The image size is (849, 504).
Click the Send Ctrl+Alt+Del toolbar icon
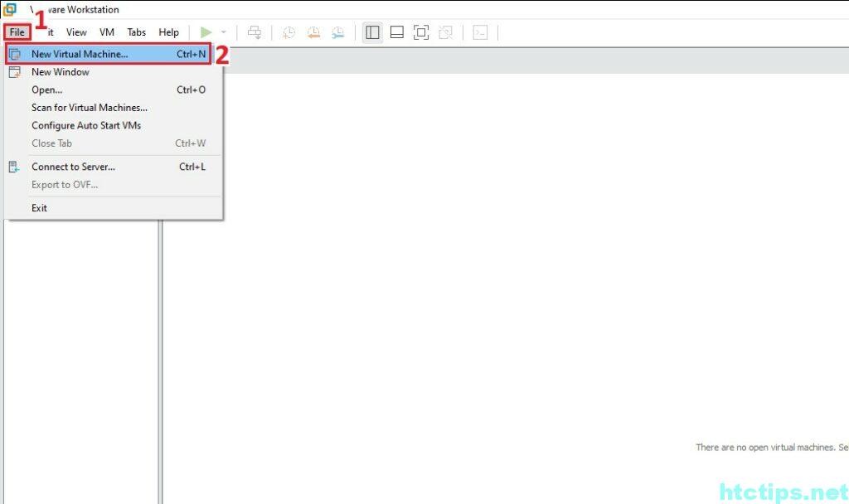pyautogui.click(x=254, y=32)
